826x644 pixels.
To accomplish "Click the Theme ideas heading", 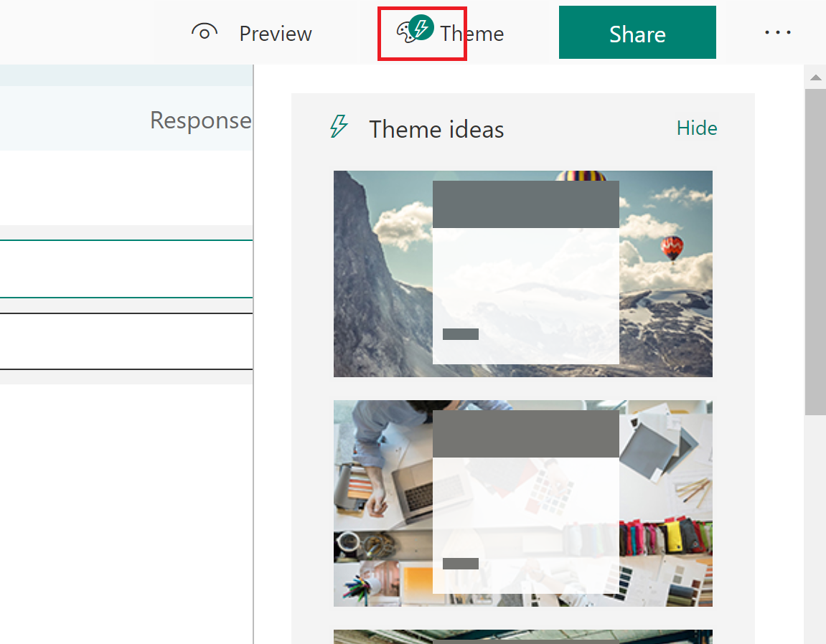I will tap(436, 129).
